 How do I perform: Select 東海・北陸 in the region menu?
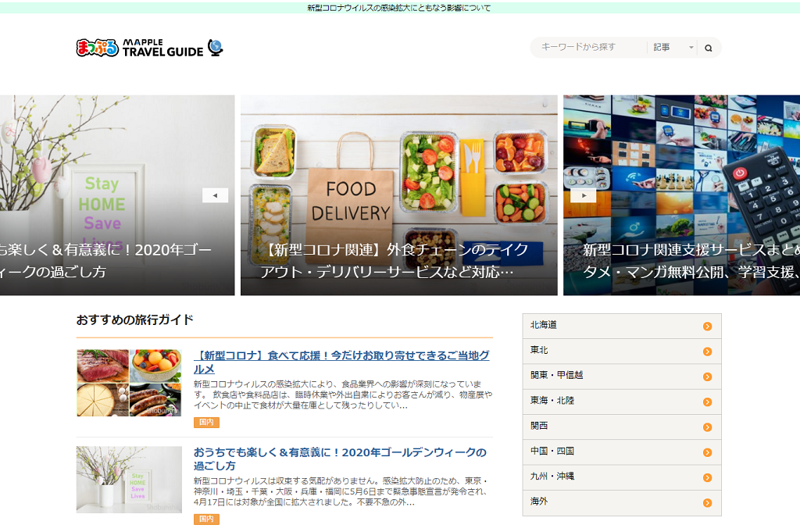coord(622,402)
